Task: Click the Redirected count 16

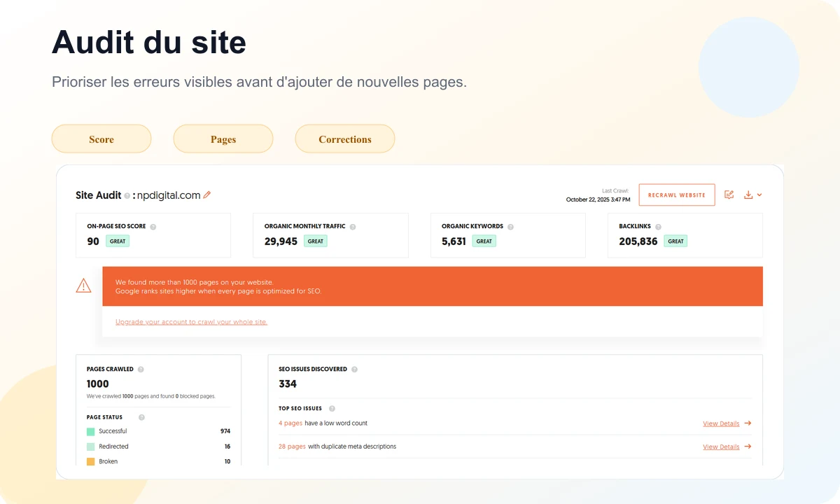Action: point(227,447)
